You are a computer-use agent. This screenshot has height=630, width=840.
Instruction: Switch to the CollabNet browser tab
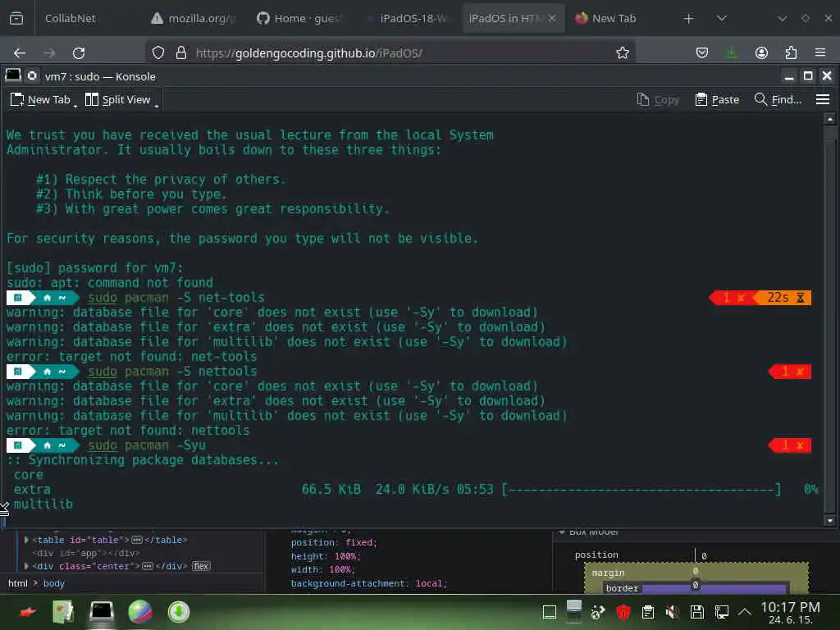tap(71, 18)
